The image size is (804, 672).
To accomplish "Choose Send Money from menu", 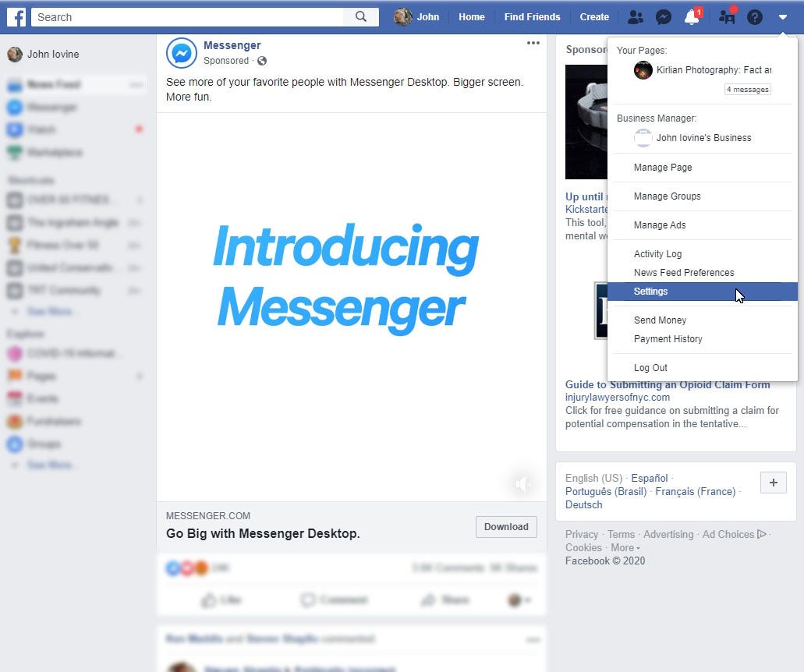I will [660, 320].
